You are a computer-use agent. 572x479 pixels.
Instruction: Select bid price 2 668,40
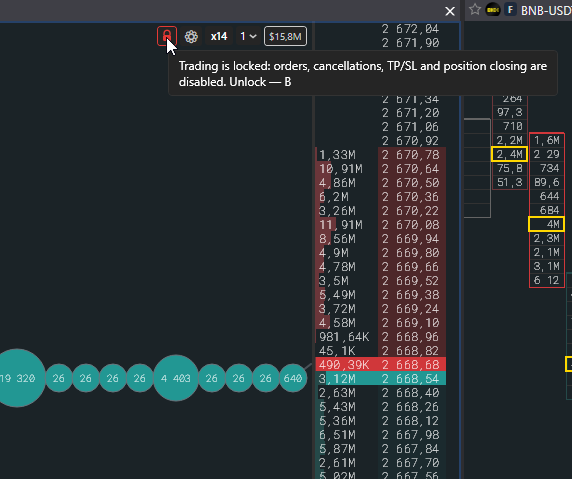[x=411, y=393]
